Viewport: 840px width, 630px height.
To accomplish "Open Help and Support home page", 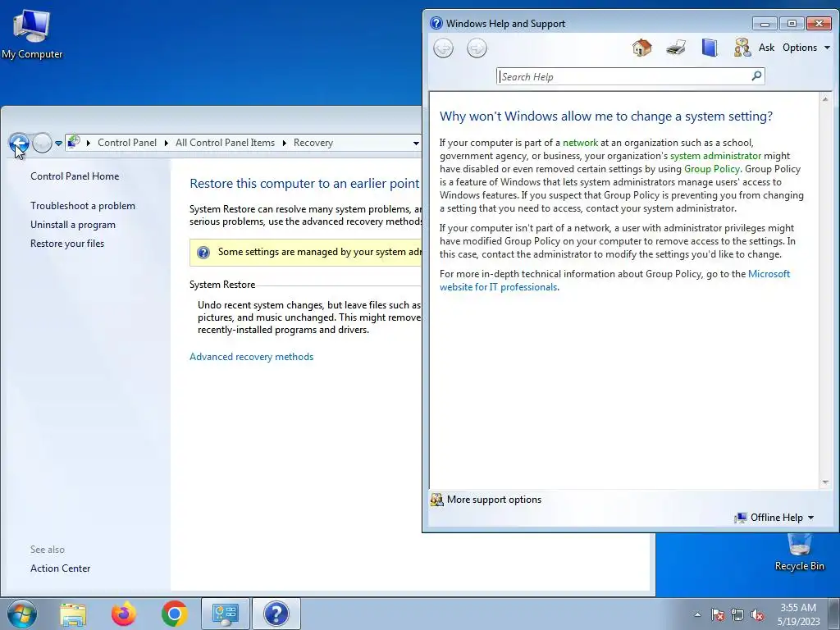I will coord(641,48).
